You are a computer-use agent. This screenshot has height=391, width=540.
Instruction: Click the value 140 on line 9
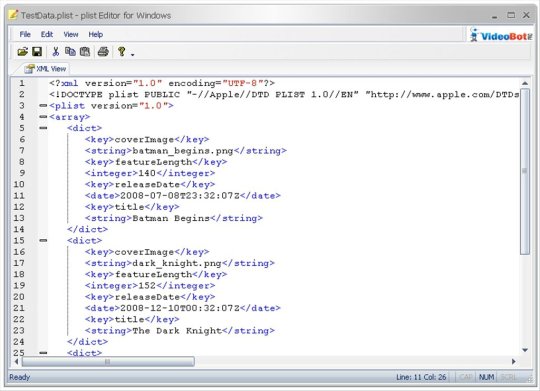[x=147, y=173]
